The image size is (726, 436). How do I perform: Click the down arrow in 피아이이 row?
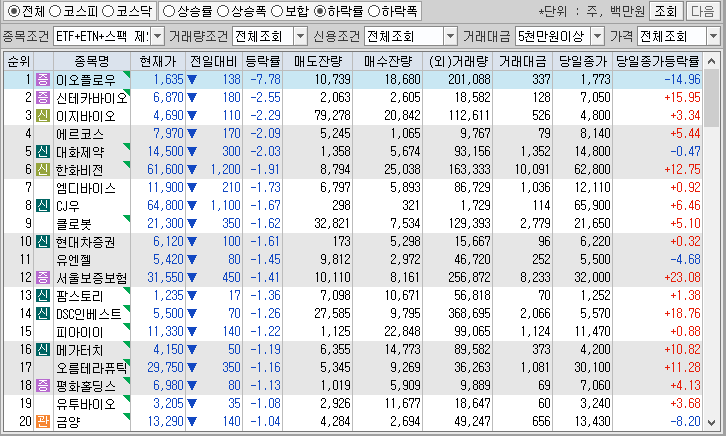click(192, 331)
